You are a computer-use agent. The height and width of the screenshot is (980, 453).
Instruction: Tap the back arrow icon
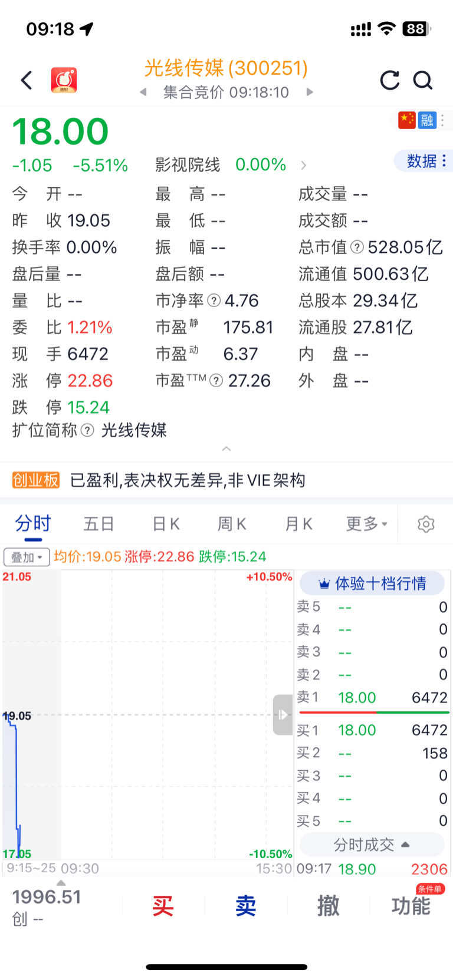(x=27, y=80)
